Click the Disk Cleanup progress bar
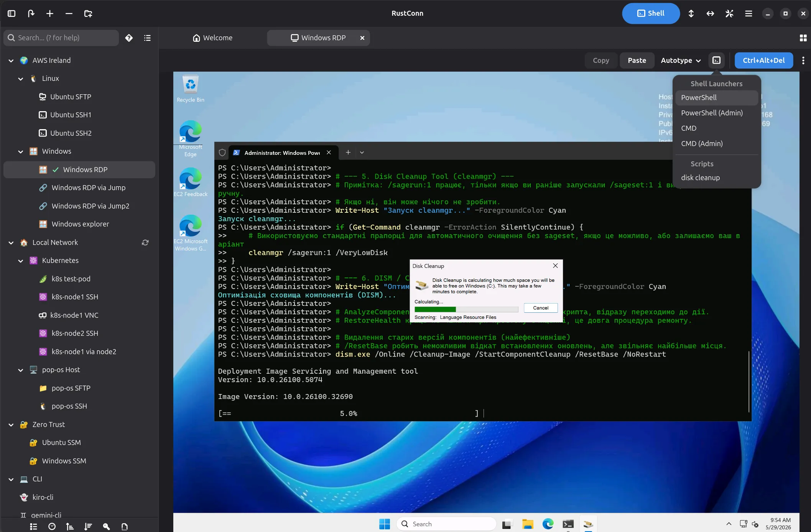811x532 pixels. 466,309
